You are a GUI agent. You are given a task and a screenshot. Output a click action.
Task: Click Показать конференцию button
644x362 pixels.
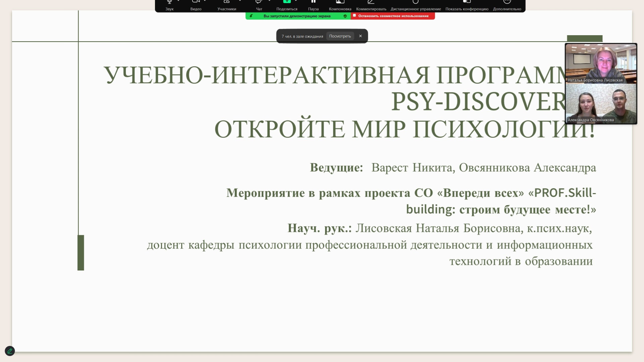[x=467, y=5]
